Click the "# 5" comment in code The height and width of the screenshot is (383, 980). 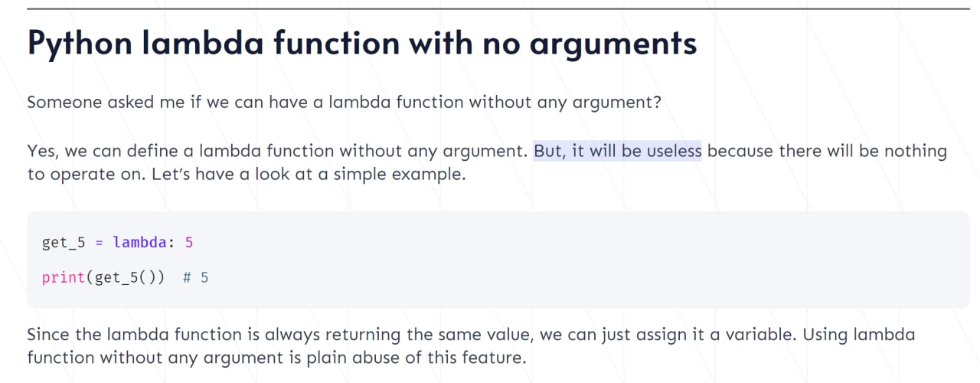(x=196, y=277)
